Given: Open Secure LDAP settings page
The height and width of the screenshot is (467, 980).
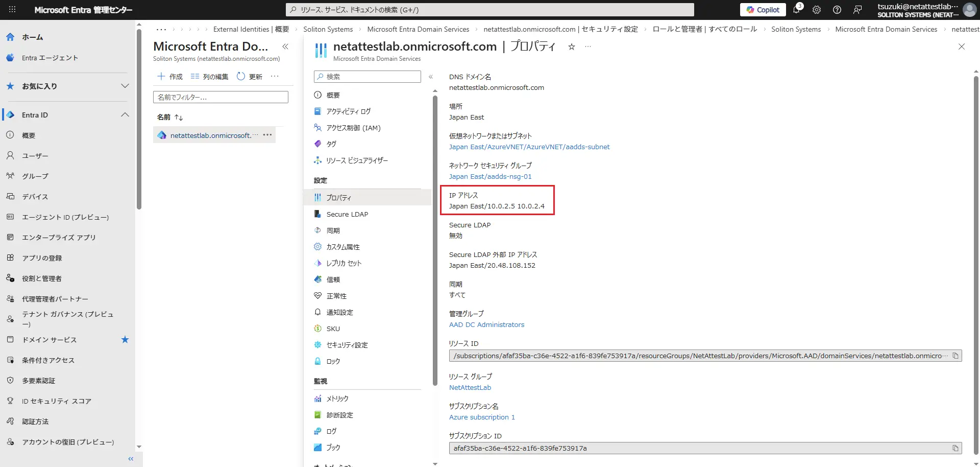Looking at the screenshot, I should pos(347,214).
